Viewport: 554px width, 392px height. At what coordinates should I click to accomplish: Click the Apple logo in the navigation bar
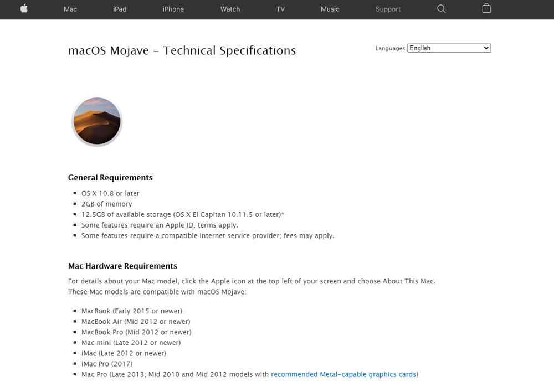tap(24, 8)
